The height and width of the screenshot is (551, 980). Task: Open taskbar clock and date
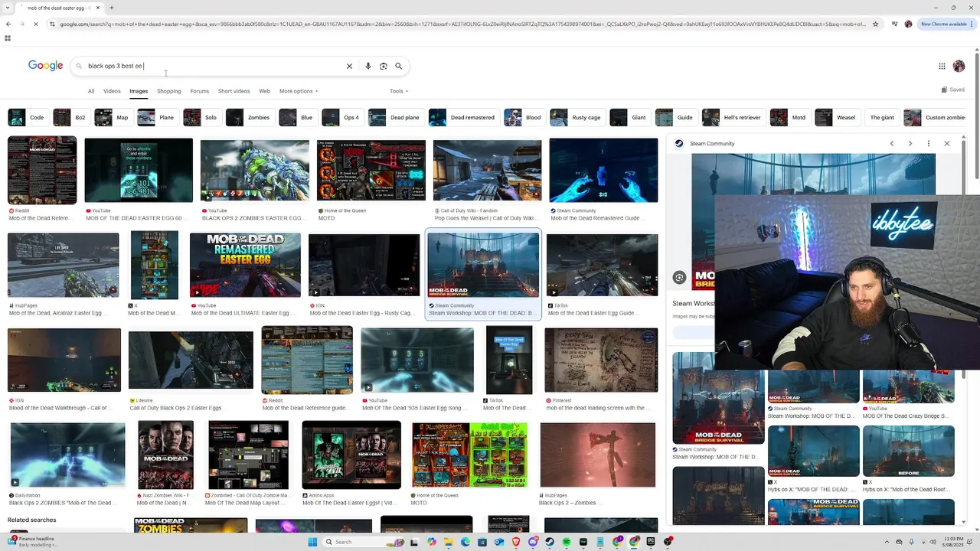click(954, 542)
